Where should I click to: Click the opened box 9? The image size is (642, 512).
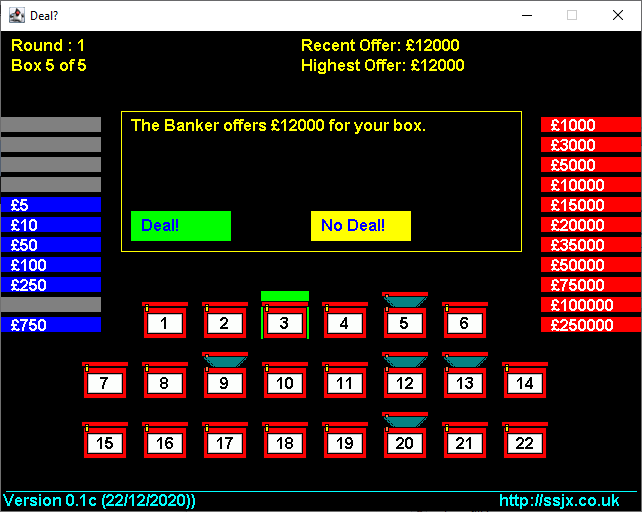(x=224, y=375)
